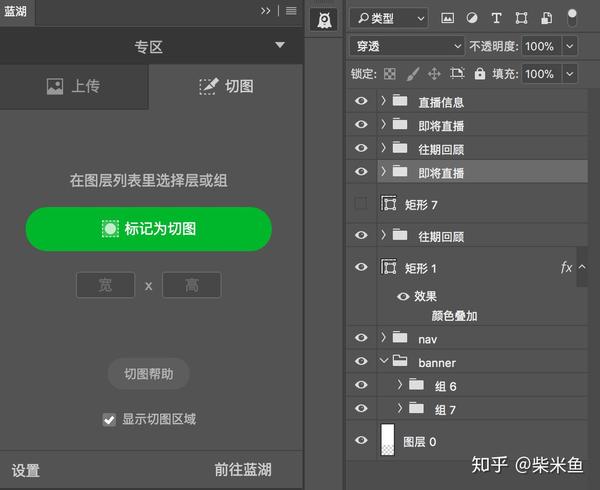Click the shape icon of 矩形 1

[388, 266]
